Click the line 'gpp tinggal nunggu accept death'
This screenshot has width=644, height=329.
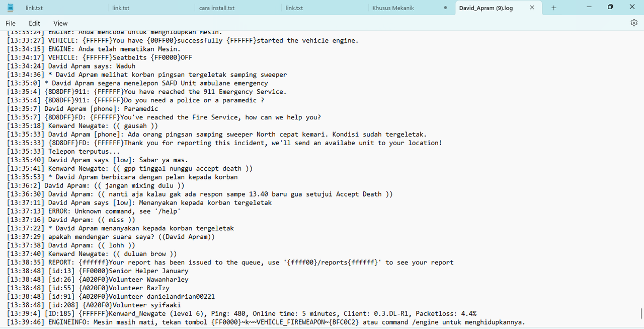(130, 169)
